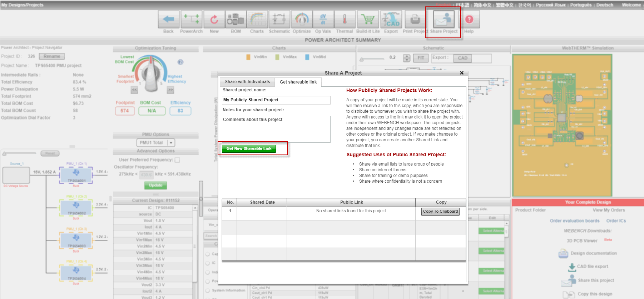The image size is (644, 299).
Task: Select the System Information radio button
Action: [208, 290]
